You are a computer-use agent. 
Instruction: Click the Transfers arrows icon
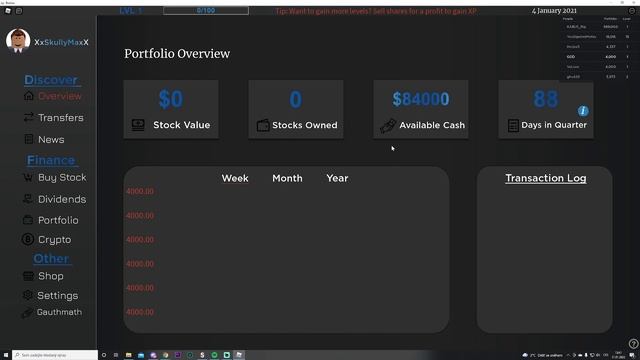tap(29, 117)
